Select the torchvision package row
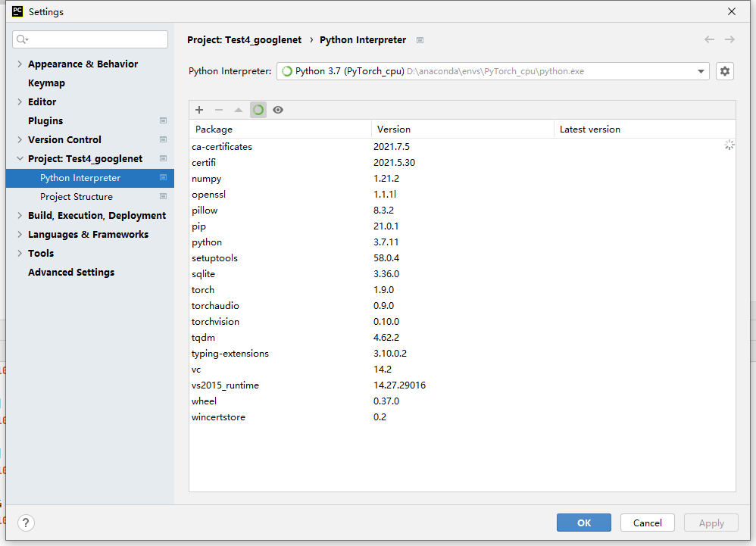 (462, 321)
